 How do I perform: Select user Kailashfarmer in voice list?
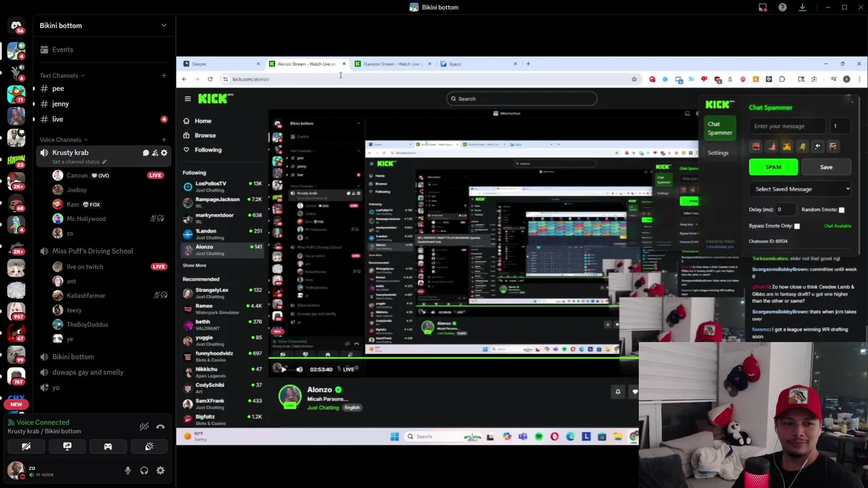click(85, 296)
